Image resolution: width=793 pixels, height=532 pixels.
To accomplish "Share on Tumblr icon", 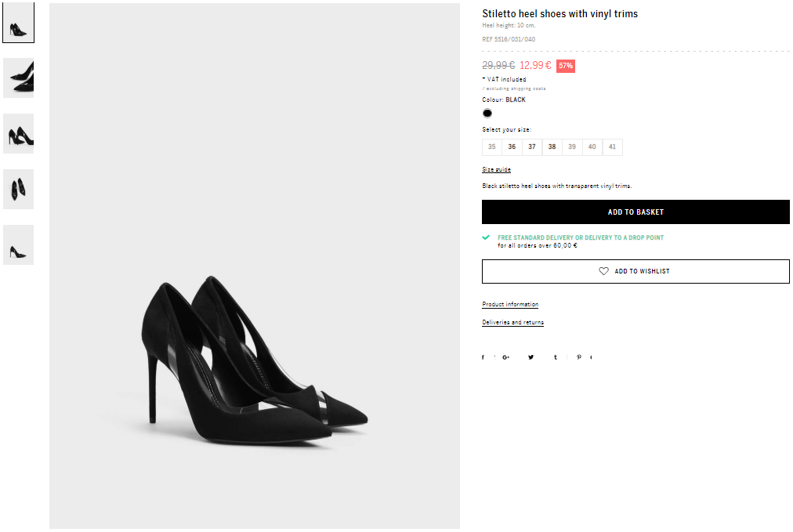I will (556, 357).
